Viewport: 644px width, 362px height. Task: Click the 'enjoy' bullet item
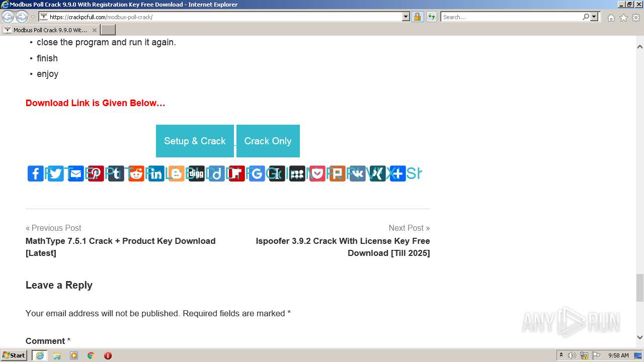click(x=47, y=74)
